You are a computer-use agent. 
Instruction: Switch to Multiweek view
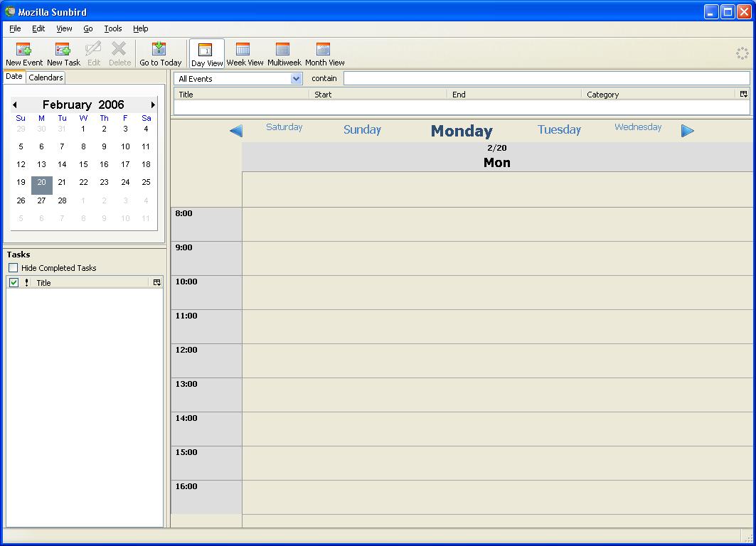pos(284,50)
